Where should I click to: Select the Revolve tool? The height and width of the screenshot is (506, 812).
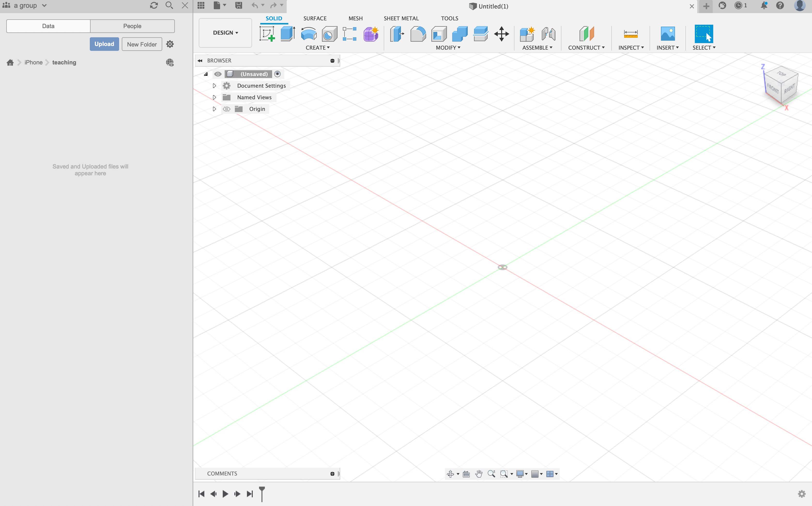308,34
